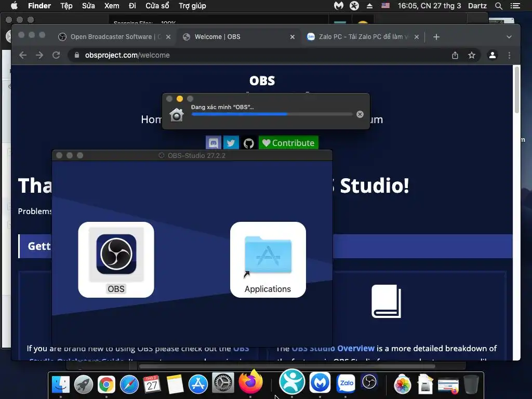Open the Trợ giúp menu
Screen dimensions: 532x399
click(192, 6)
